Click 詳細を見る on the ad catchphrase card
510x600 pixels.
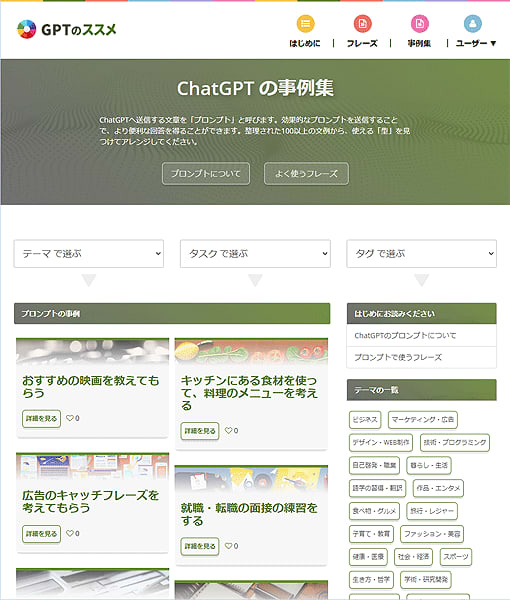point(41,534)
